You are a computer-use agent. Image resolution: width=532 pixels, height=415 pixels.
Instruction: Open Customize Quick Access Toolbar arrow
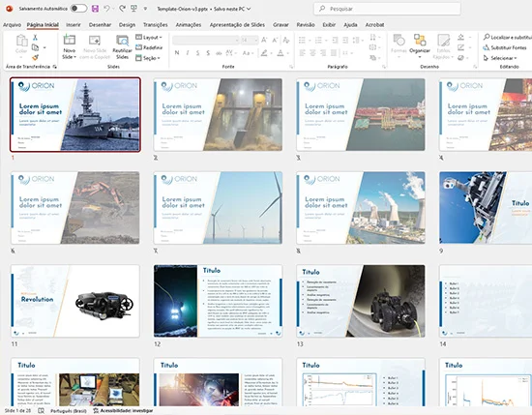pos(145,9)
